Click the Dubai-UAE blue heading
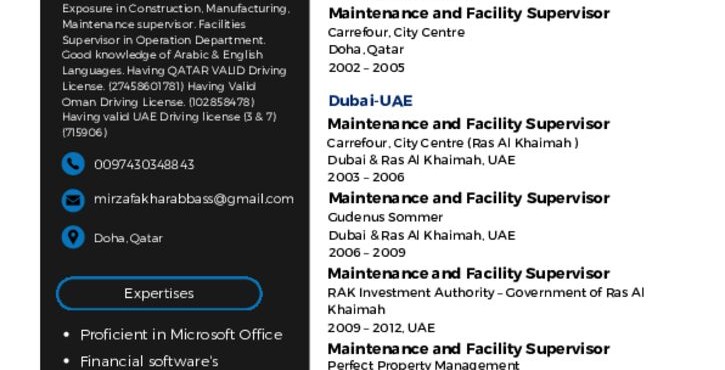Viewport: 725px width, 370px height. (x=370, y=101)
